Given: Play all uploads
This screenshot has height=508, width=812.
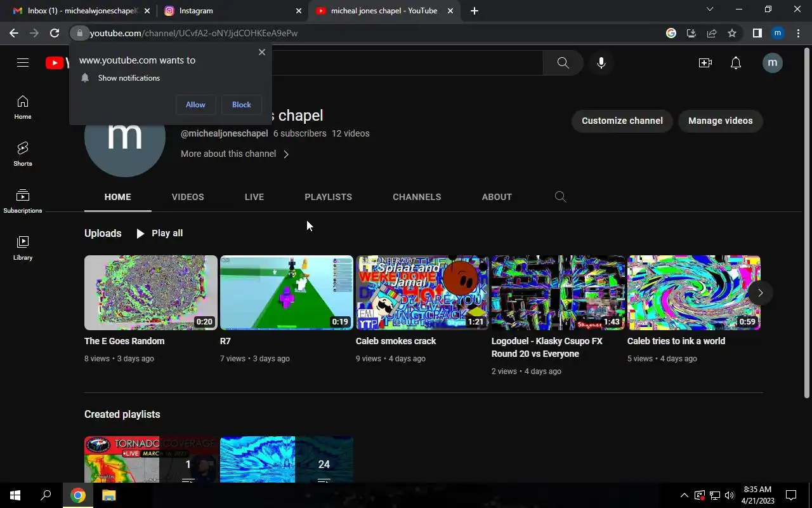Looking at the screenshot, I should click(x=160, y=233).
